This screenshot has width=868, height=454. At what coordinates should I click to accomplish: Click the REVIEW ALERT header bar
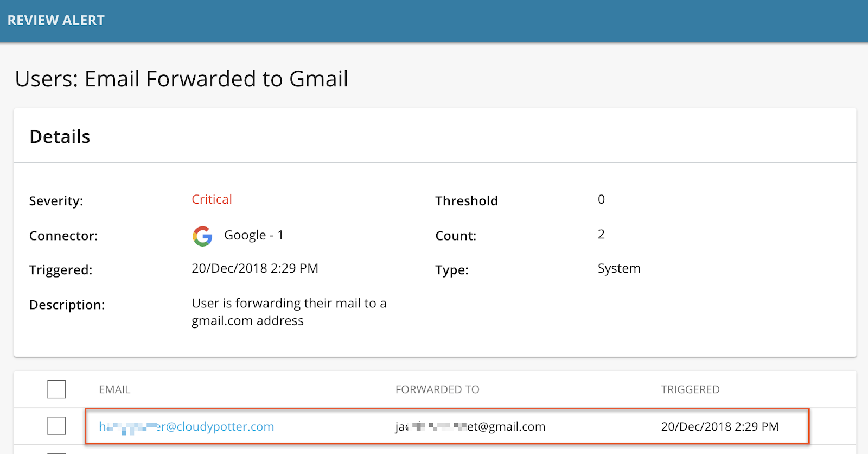pos(56,20)
